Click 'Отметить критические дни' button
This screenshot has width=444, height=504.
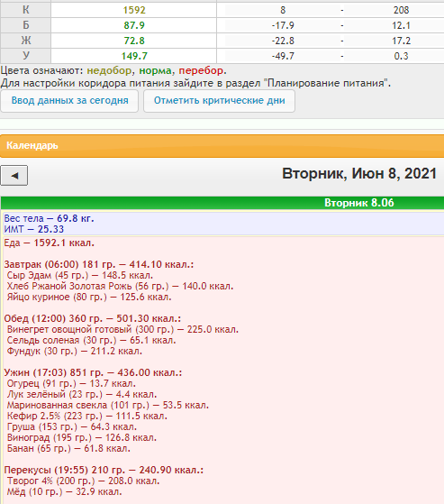tap(219, 101)
